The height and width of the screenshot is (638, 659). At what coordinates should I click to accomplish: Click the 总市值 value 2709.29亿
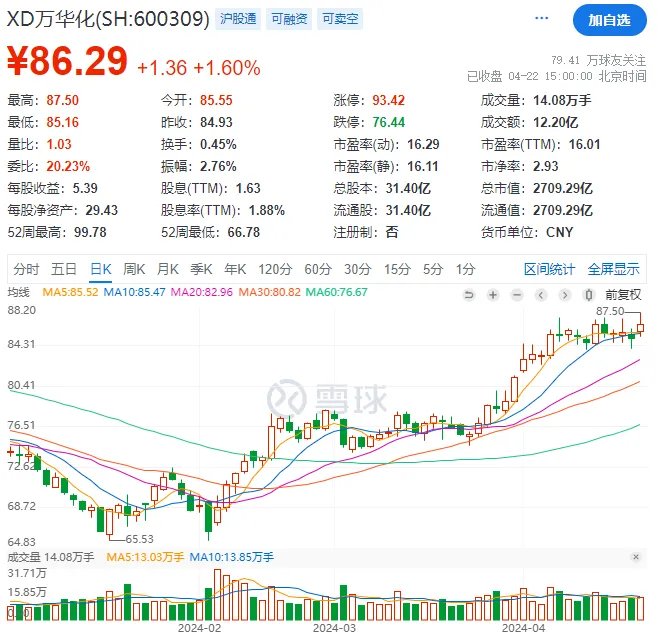(563, 188)
